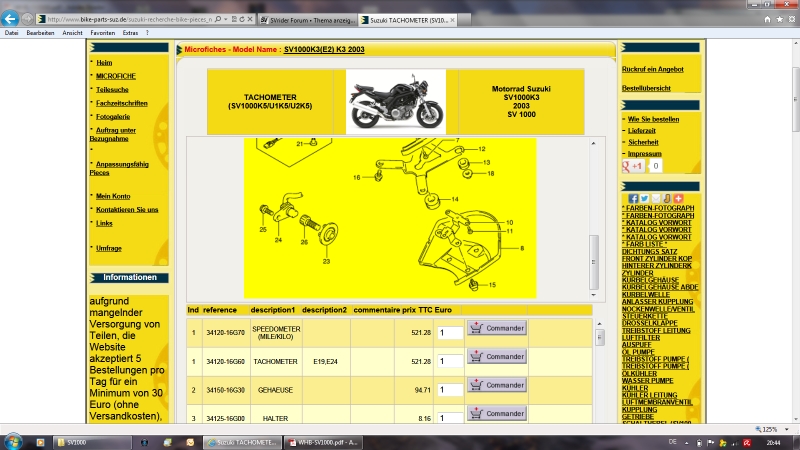Open Favorites with the star icon
Viewport: 800px width, 450px height.
[x=780, y=19]
